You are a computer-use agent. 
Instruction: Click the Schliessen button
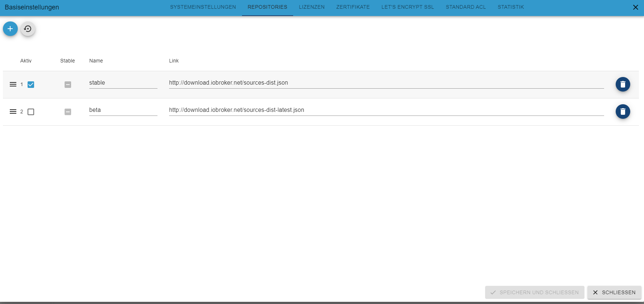614,292
